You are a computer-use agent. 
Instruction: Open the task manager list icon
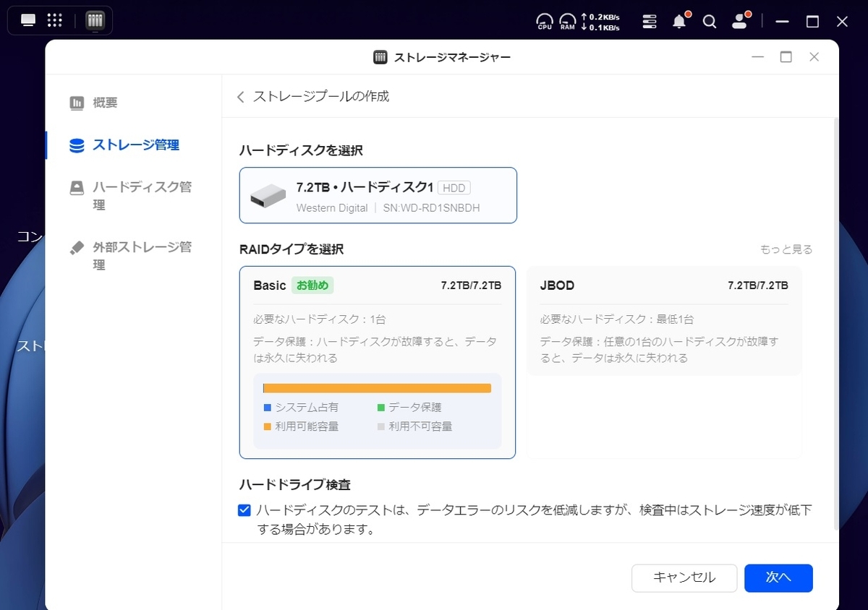click(x=650, y=22)
